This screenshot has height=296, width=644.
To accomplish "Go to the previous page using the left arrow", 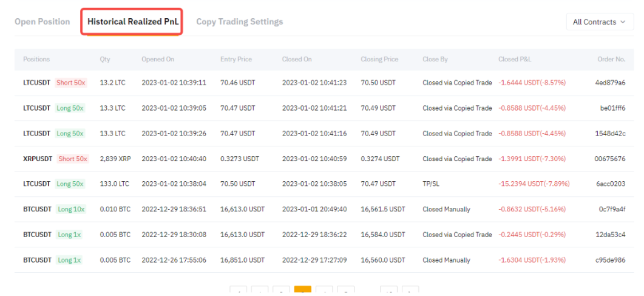I will click(x=239, y=292).
